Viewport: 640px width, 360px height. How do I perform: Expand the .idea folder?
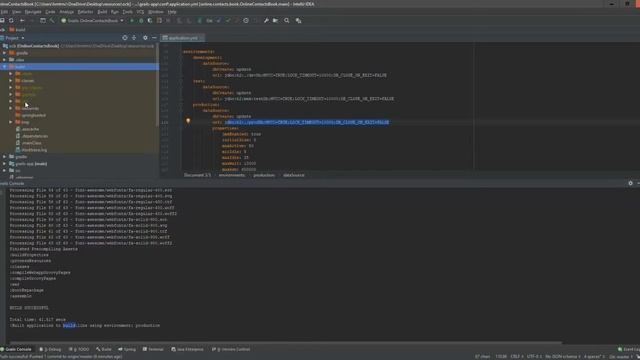tap(4, 60)
